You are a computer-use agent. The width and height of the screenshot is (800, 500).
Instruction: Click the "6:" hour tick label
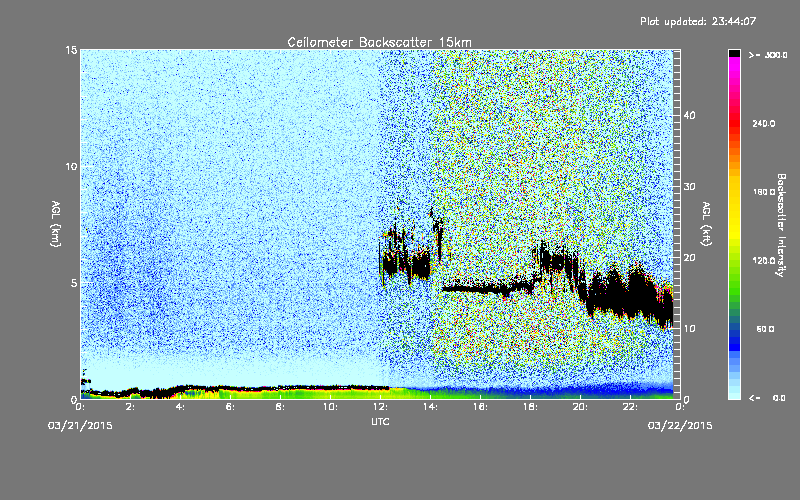(x=230, y=407)
